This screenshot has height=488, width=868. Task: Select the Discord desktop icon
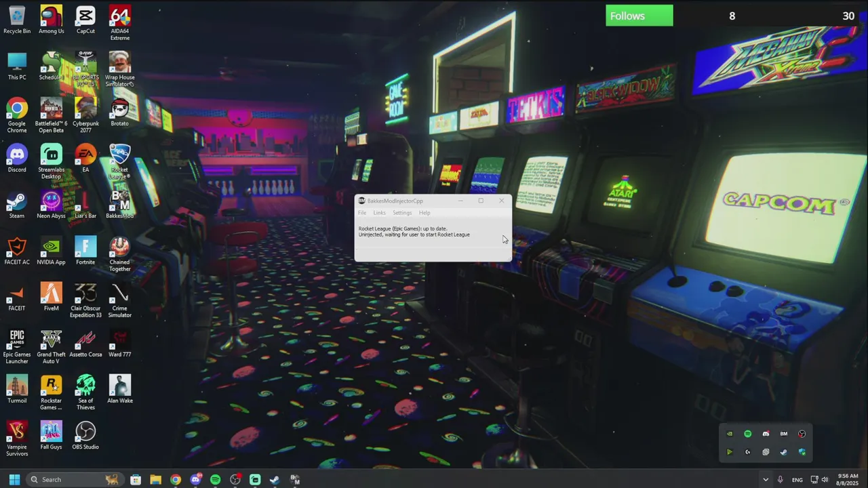17,158
